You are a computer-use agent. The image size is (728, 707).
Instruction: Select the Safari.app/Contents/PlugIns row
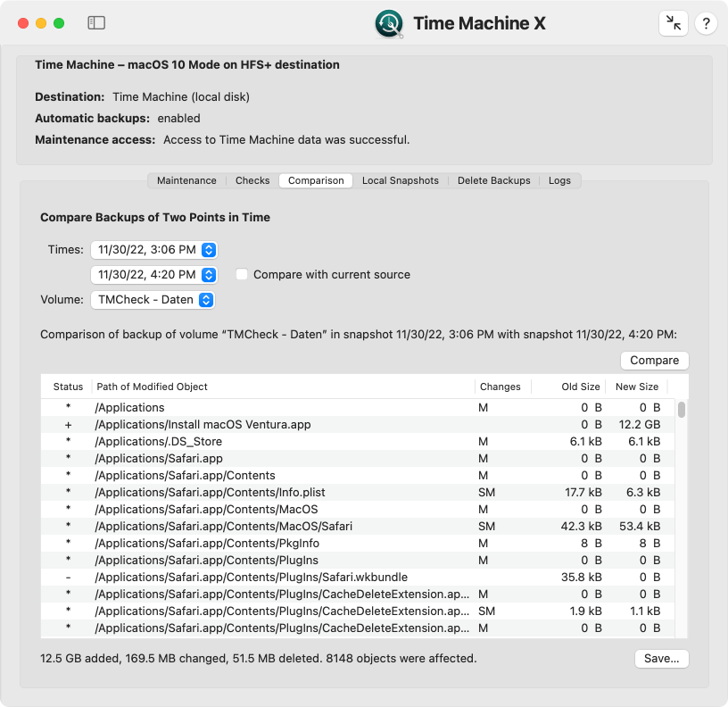tap(358, 561)
